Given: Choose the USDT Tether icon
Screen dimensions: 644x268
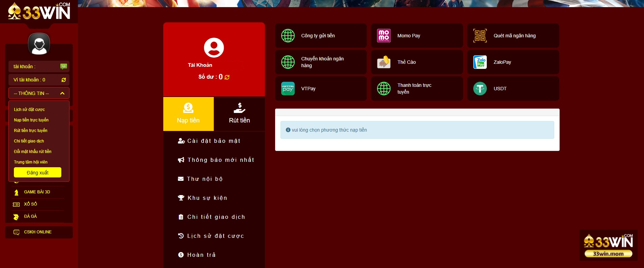Looking at the screenshot, I should click(x=480, y=89).
